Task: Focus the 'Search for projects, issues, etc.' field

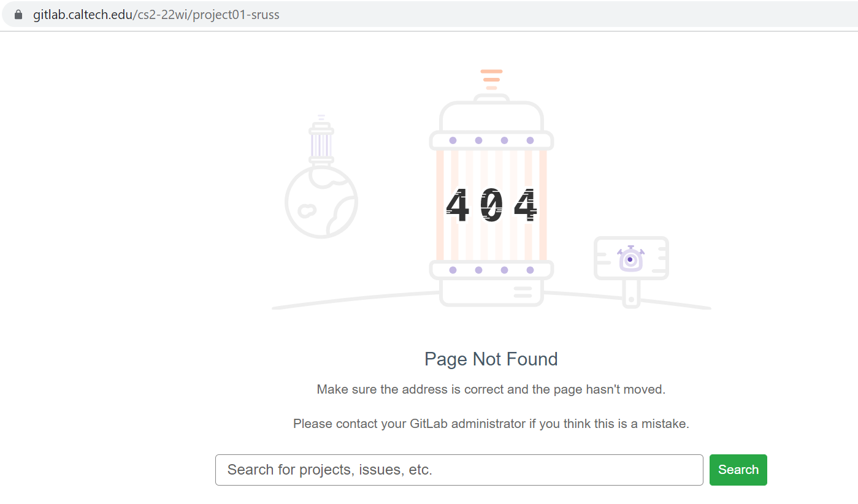Action: 459,470
